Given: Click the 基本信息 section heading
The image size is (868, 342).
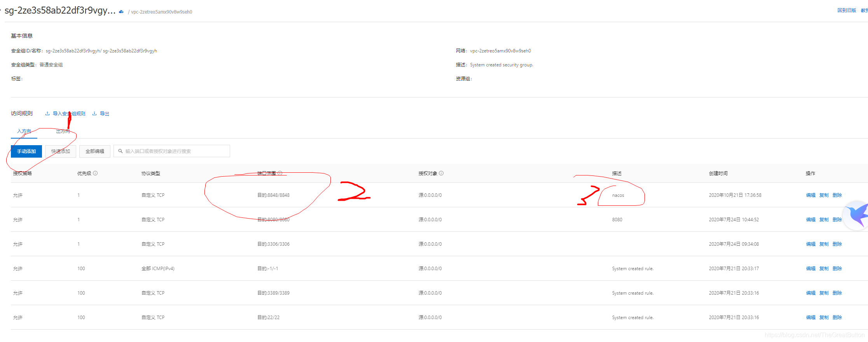Looking at the screenshot, I should (x=22, y=36).
